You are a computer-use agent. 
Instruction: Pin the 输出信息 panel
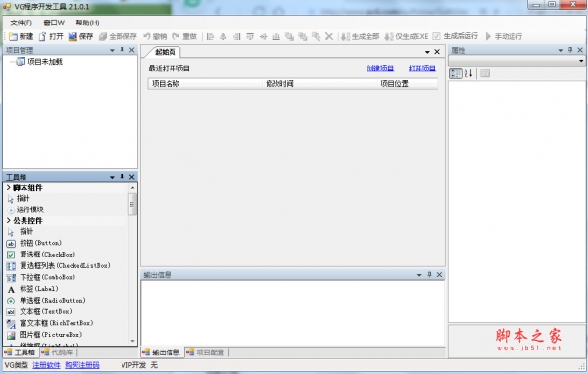coord(429,275)
